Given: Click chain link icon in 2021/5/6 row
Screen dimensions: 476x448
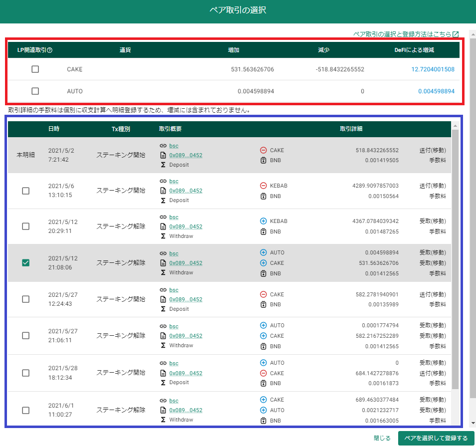Looking at the screenshot, I should click(163, 181).
